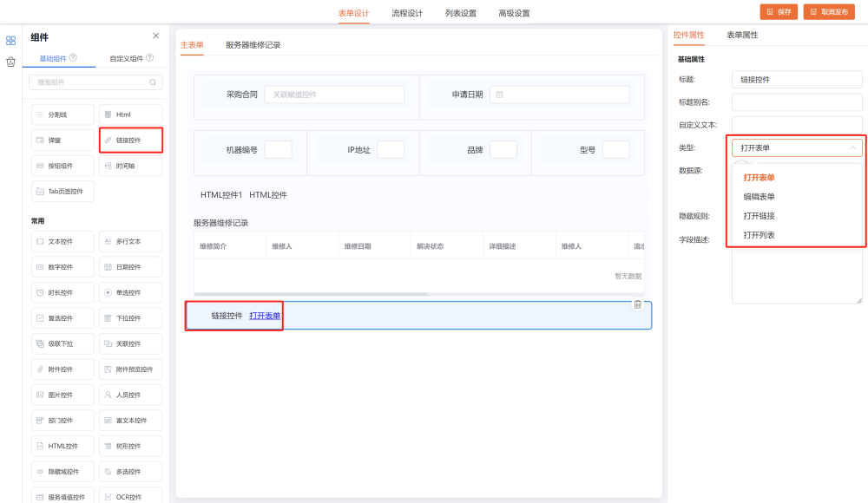Click the components grid icon in left sidebar
The height and width of the screenshot is (503, 868).
click(x=10, y=40)
